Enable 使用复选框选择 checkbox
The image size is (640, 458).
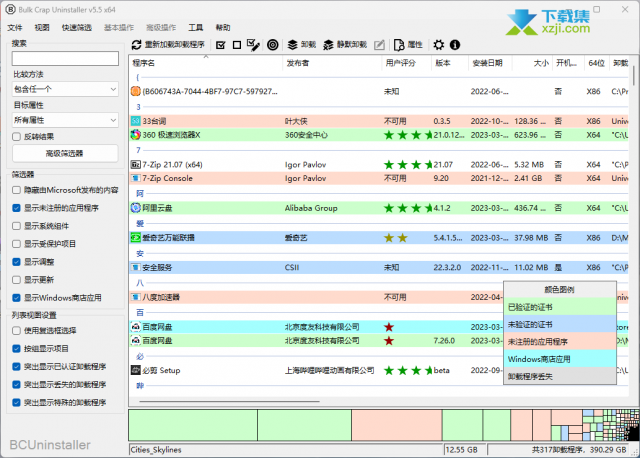tap(16, 331)
